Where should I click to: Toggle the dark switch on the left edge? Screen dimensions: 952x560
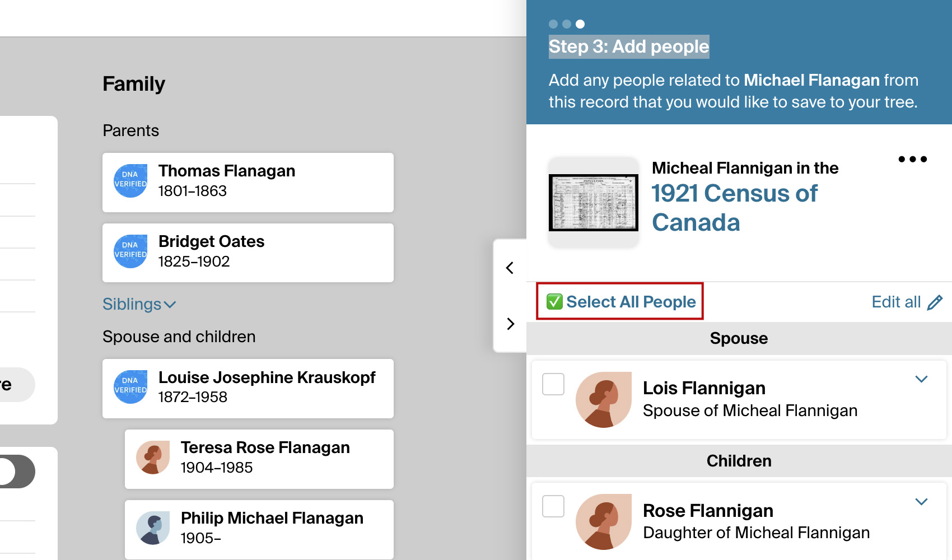click(17, 472)
